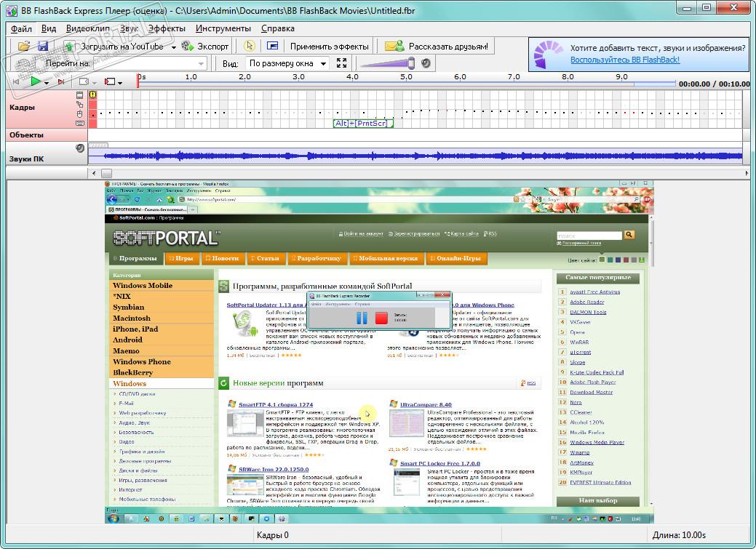
Task: Open the Вид zoom combo box
Action: click(x=288, y=63)
